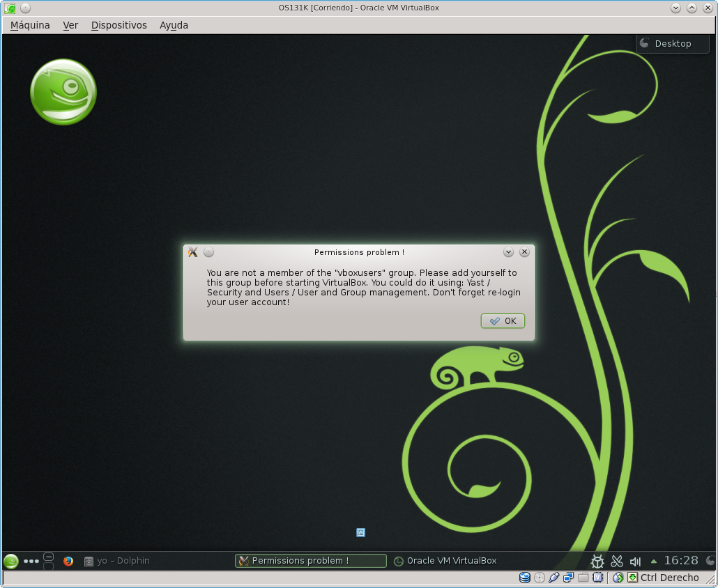Open the Desktop widget in top corner
This screenshot has width=718, height=588.
point(672,43)
